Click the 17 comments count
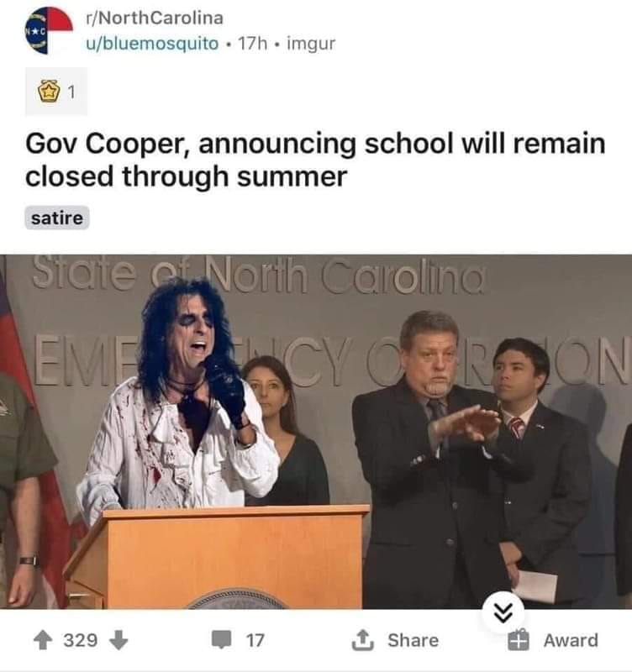This screenshot has width=632, height=672. click(x=255, y=640)
